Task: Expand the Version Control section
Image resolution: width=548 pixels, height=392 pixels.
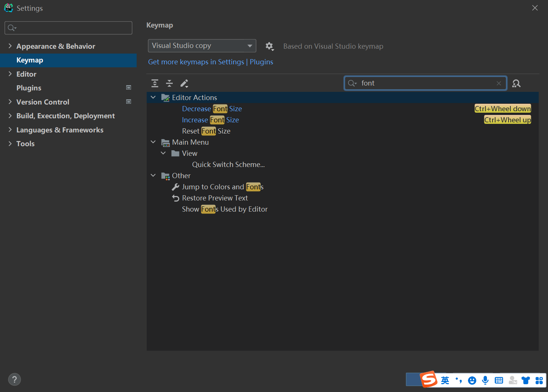Action: [x=10, y=102]
